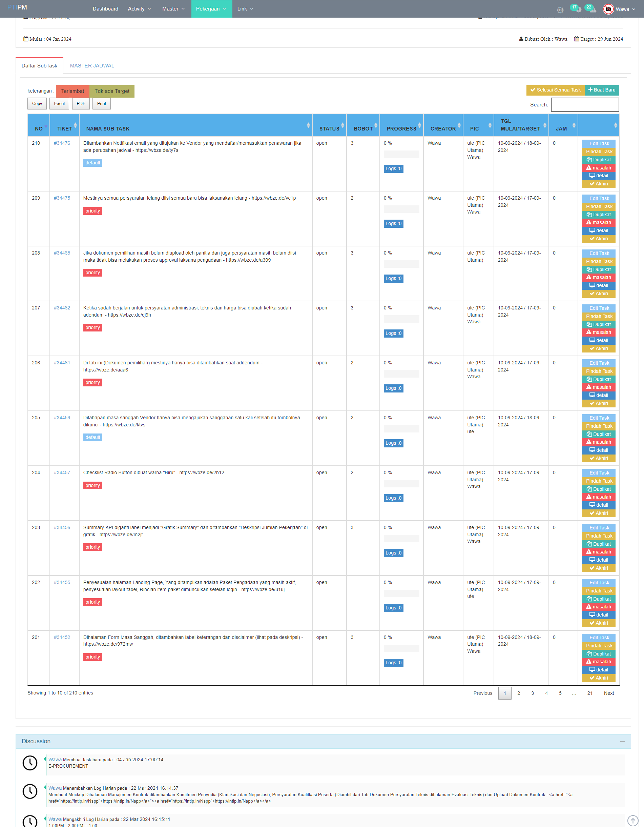Click into the table Search field
The image size is (644, 827).
585,105
